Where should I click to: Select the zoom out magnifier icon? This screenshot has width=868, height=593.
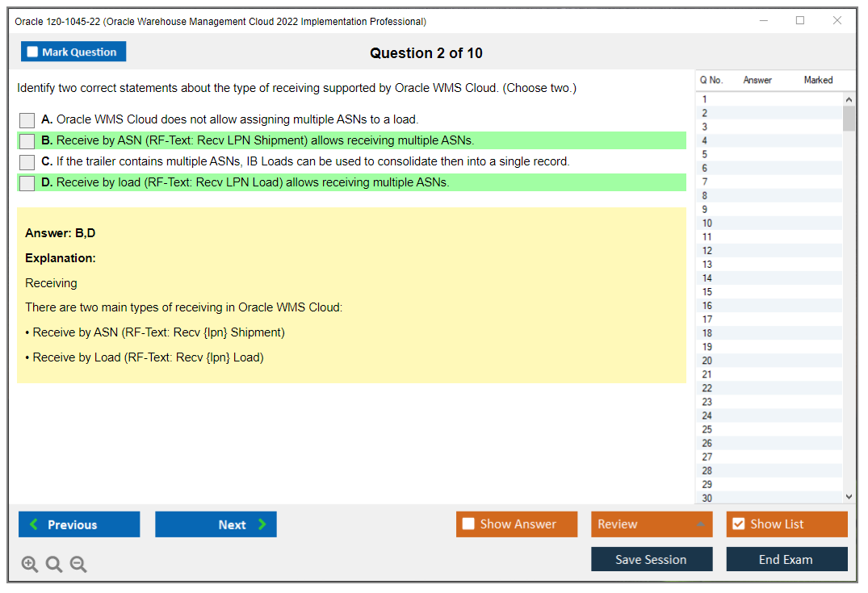pos(78,564)
